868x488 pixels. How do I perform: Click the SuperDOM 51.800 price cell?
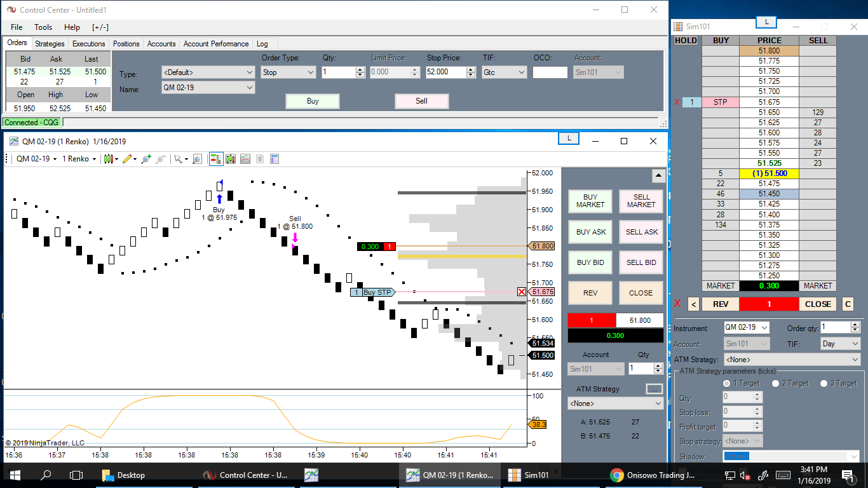pos(769,51)
